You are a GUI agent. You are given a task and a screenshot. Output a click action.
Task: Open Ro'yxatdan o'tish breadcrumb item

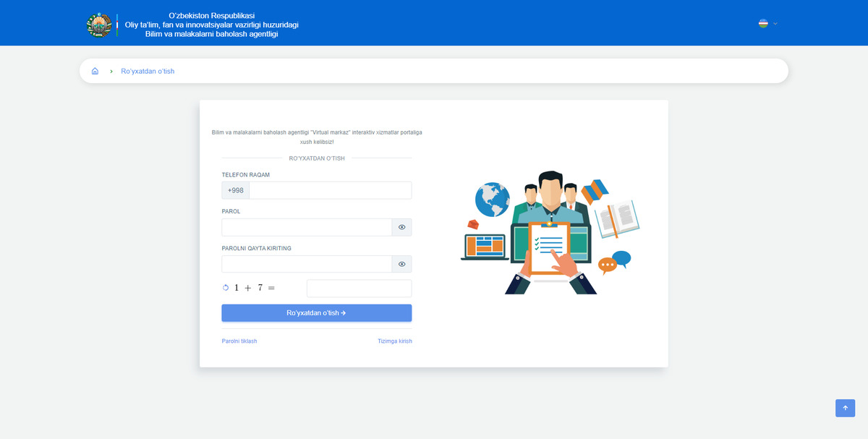coord(148,72)
